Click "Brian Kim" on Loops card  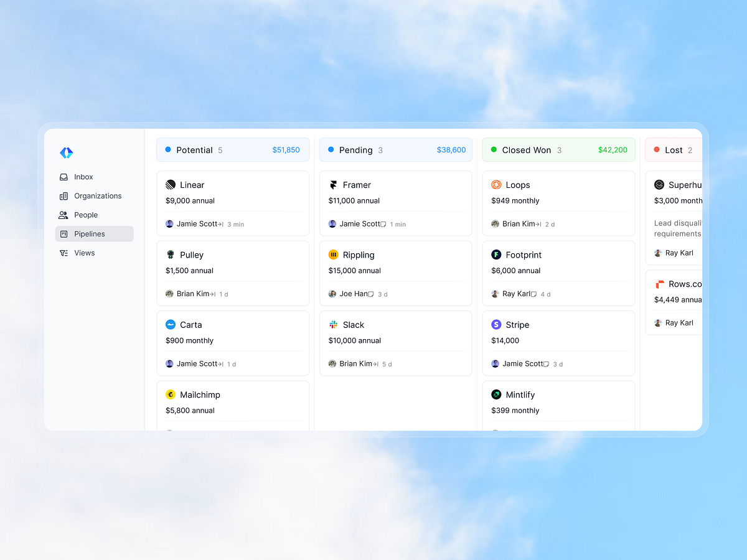pyautogui.click(x=519, y=224)
